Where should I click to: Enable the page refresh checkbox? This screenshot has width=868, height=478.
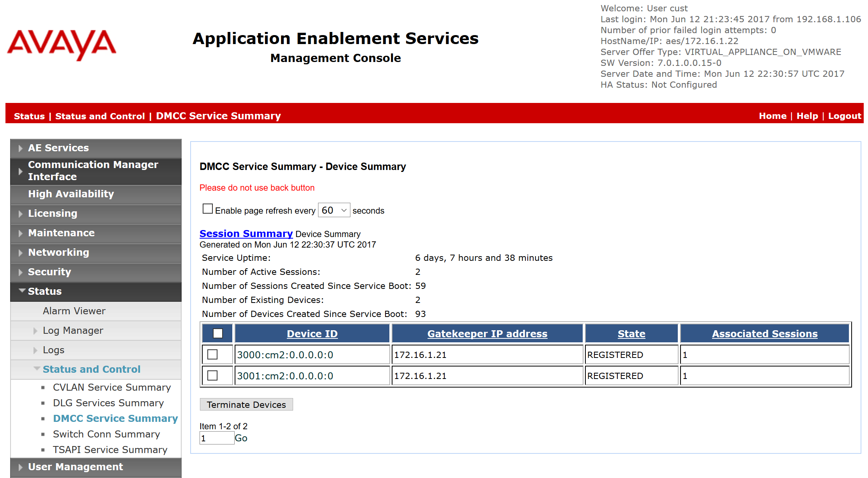(208, 209)
